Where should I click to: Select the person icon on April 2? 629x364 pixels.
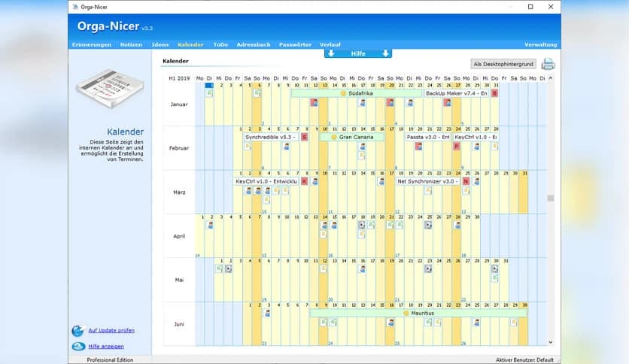(x=210, y=226)
